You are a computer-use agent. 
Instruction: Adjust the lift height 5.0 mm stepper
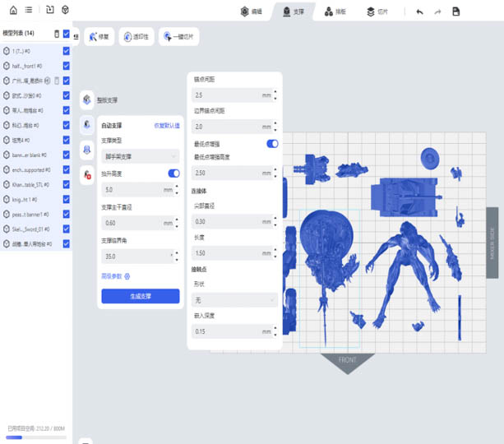tap(177, 190)
